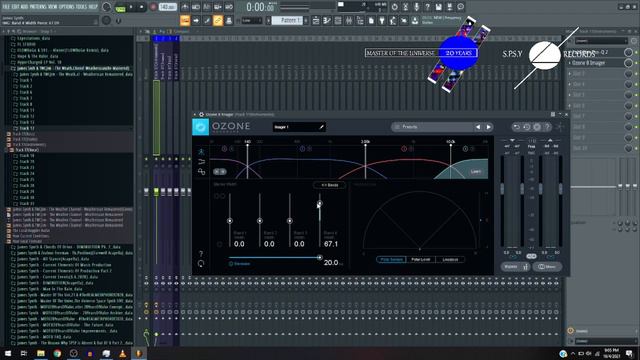
Task: Open VLC from the taskbar
Action: (122, 353)
